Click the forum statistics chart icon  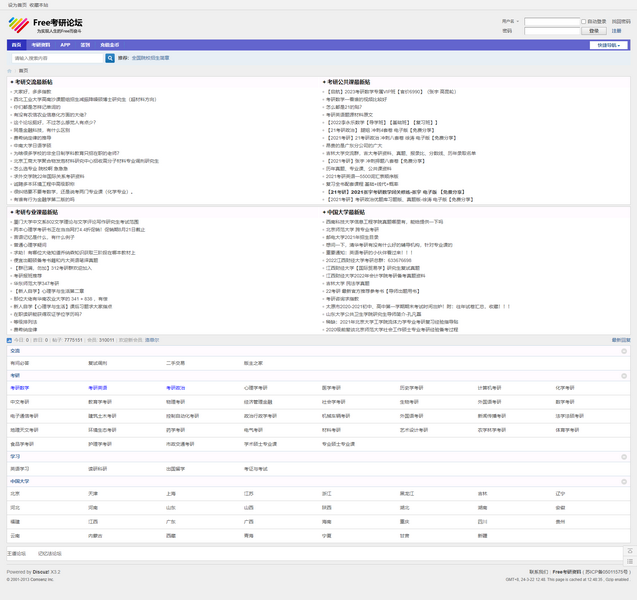pyautogui.click(x=7, y=340)
